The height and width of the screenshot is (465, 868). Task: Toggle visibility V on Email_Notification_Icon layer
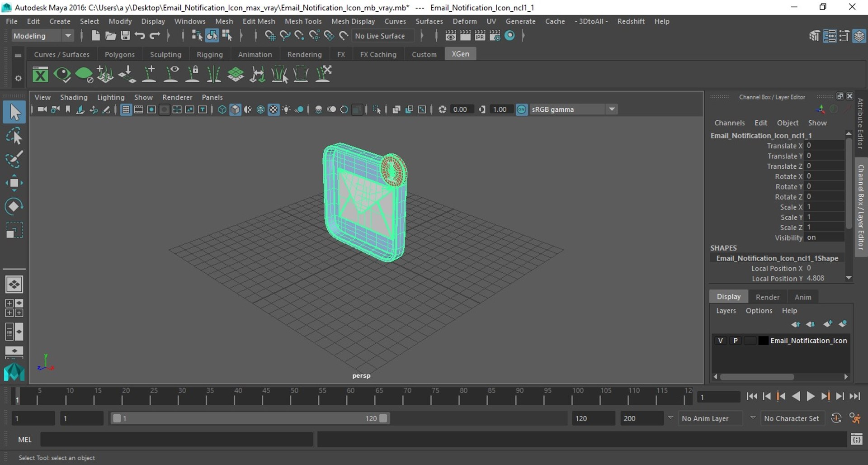[720, 341]
